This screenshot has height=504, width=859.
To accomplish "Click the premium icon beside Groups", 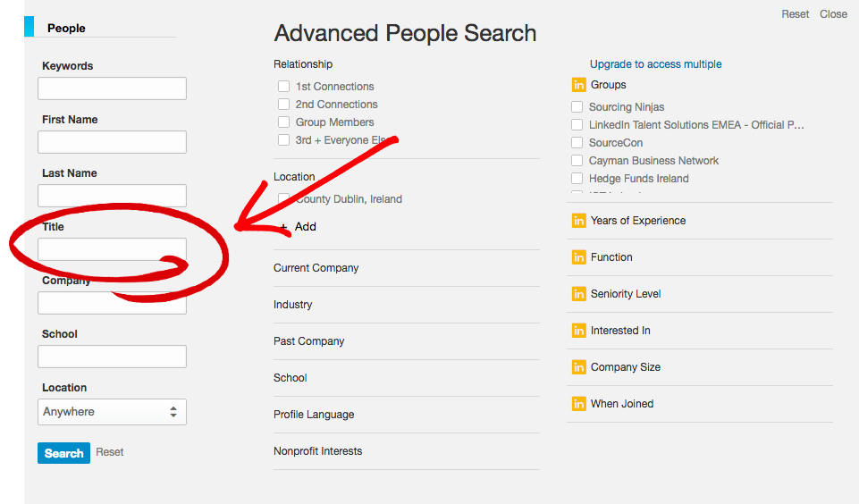I will (x=578, y=85).
